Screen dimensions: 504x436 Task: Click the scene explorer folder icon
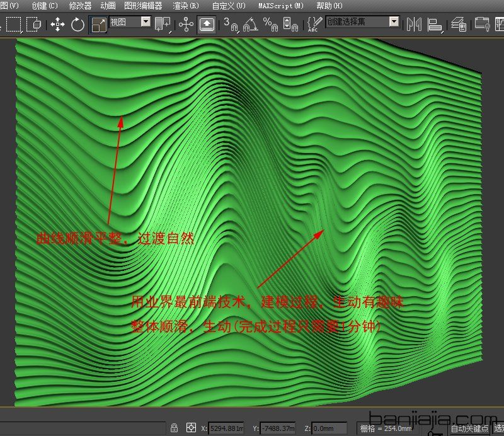coord(482,25)
